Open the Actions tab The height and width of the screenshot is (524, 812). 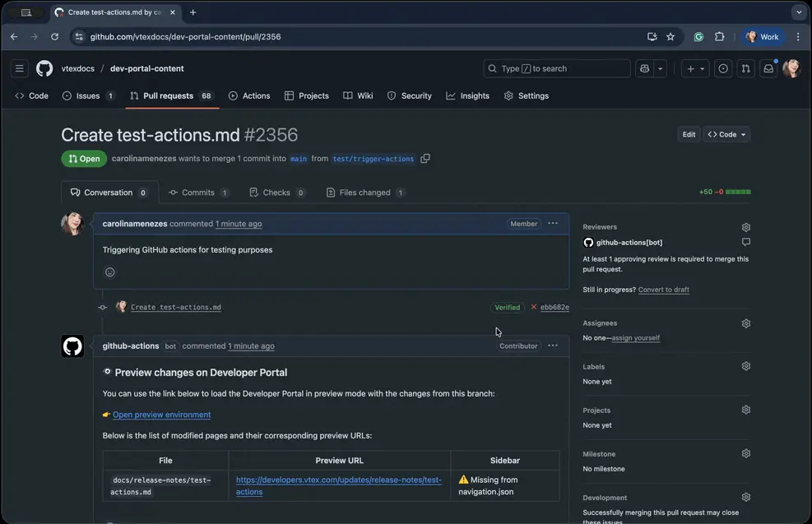click(x=249, y=95)
